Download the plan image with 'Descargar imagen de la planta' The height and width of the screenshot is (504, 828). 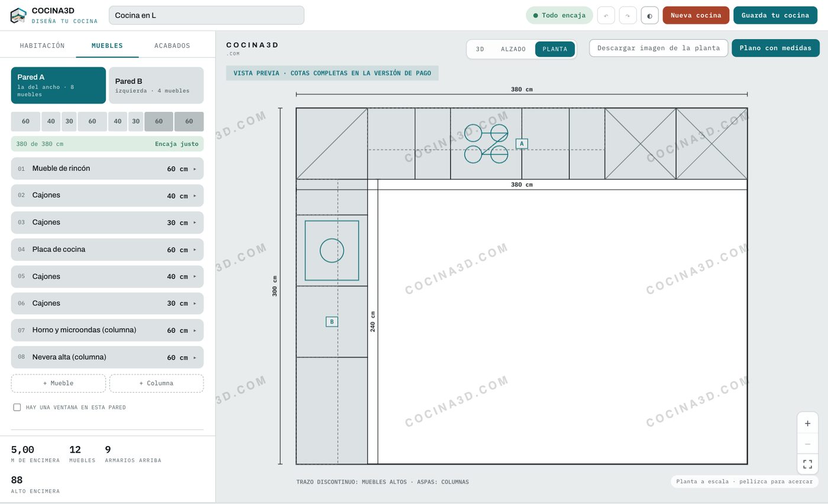tap(658, 48)
